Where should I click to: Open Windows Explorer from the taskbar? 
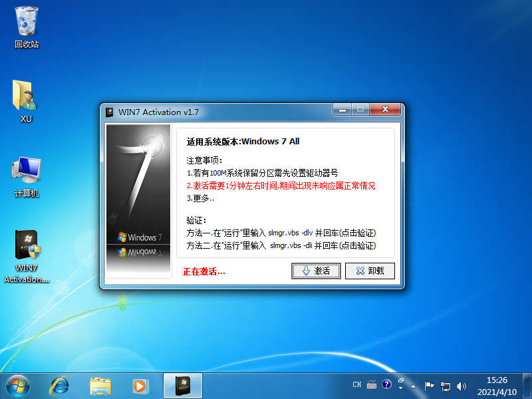(x=100, y=384)
